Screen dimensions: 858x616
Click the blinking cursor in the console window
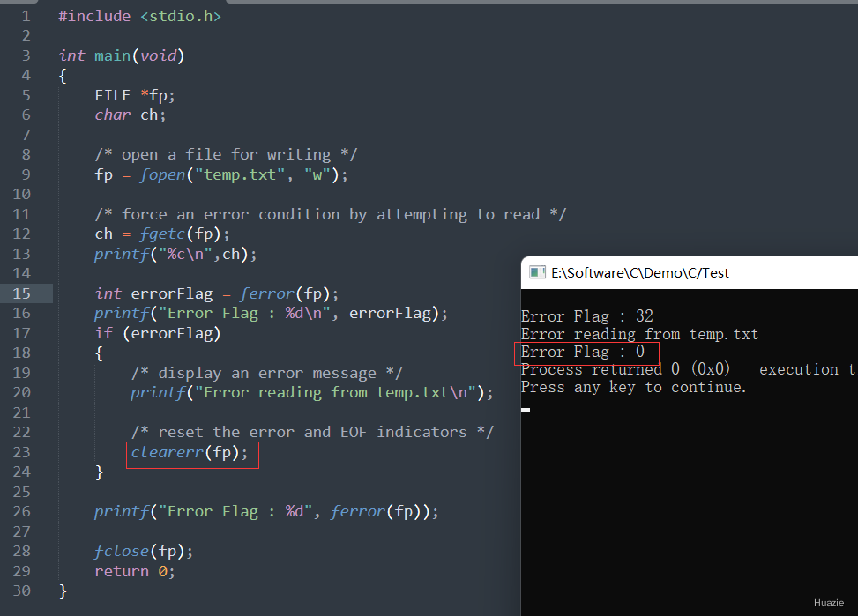[x=526, y=410]
